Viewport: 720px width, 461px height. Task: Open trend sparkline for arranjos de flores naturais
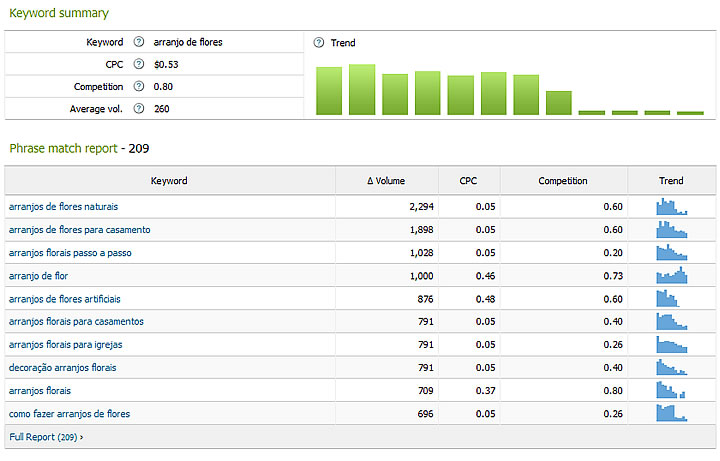coord(671,207)
